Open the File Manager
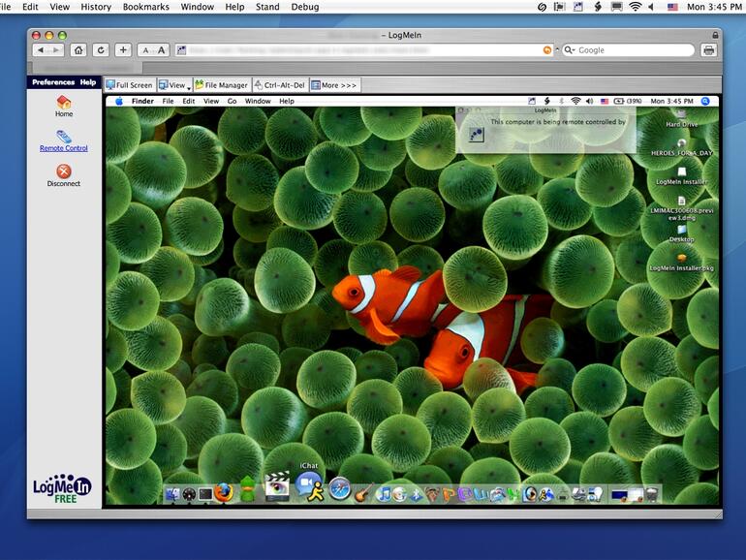Viewport: 746px width, 560px height. click(222, 85)
